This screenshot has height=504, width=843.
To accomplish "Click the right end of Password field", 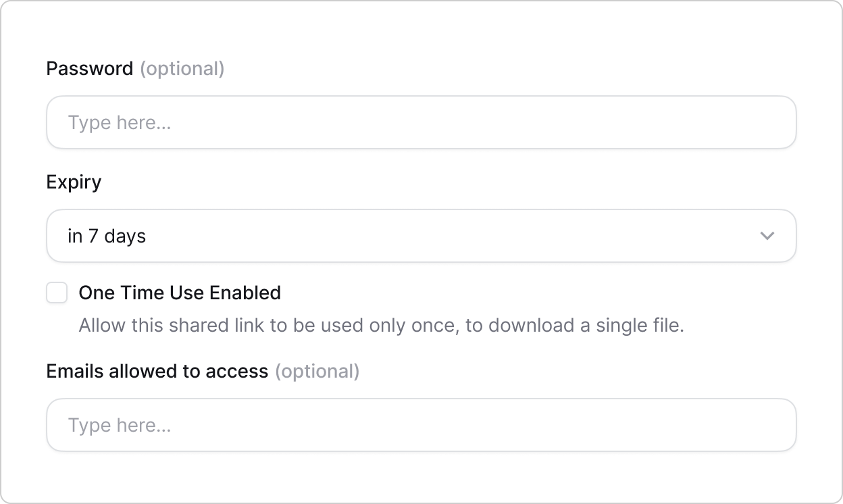I will (x=770, y=122).
